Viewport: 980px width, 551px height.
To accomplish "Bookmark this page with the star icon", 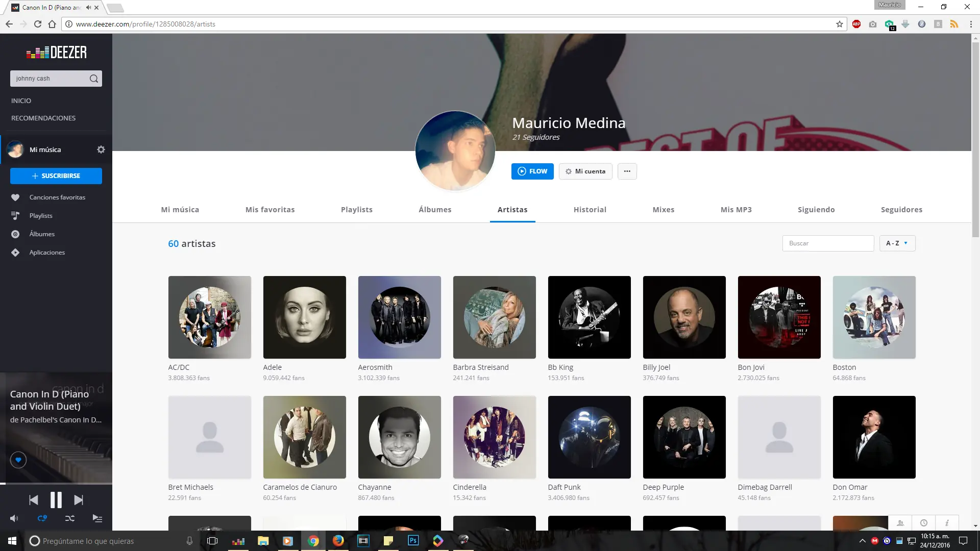I will pyautogui.click(x=840, y=24).
